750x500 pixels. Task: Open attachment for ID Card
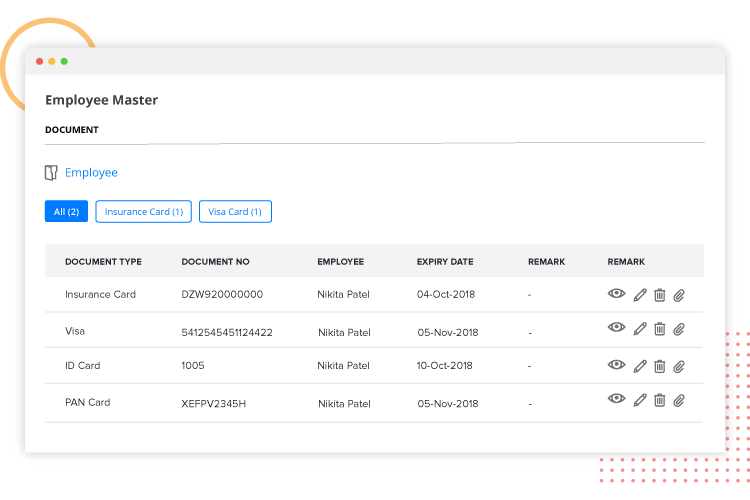tap(679, 367)
